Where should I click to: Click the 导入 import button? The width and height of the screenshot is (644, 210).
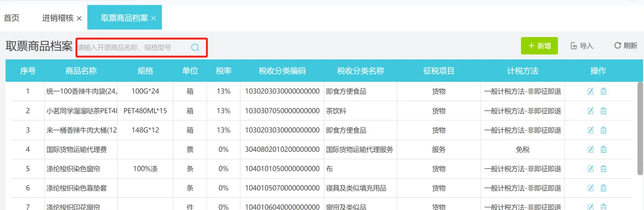pyautogui.click(x=582, y=46)
